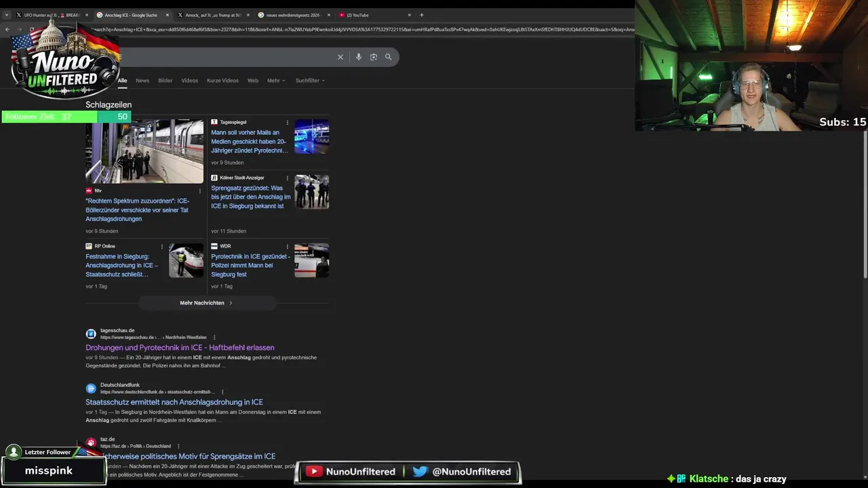Click the magnifier search submit icon

click(x=389, y=57)
